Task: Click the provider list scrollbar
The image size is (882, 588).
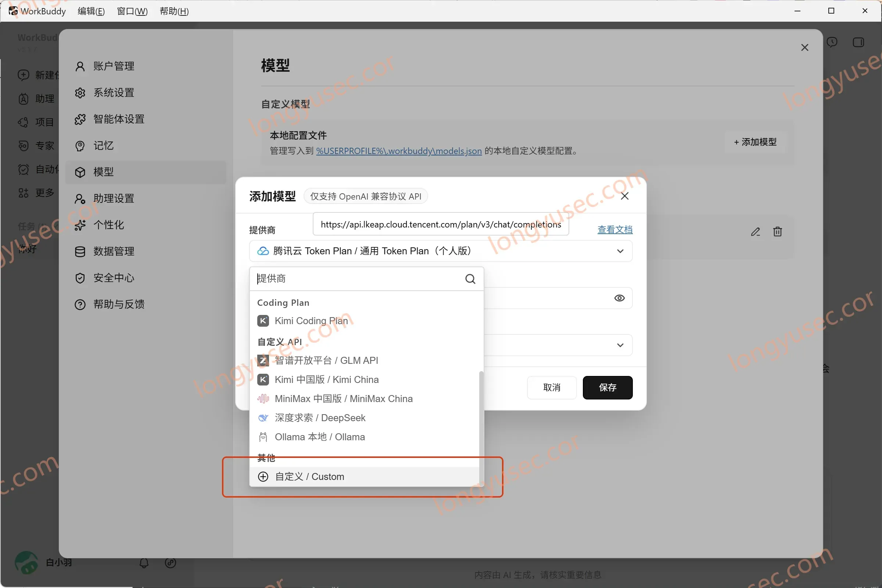Action: pos(481,427)
